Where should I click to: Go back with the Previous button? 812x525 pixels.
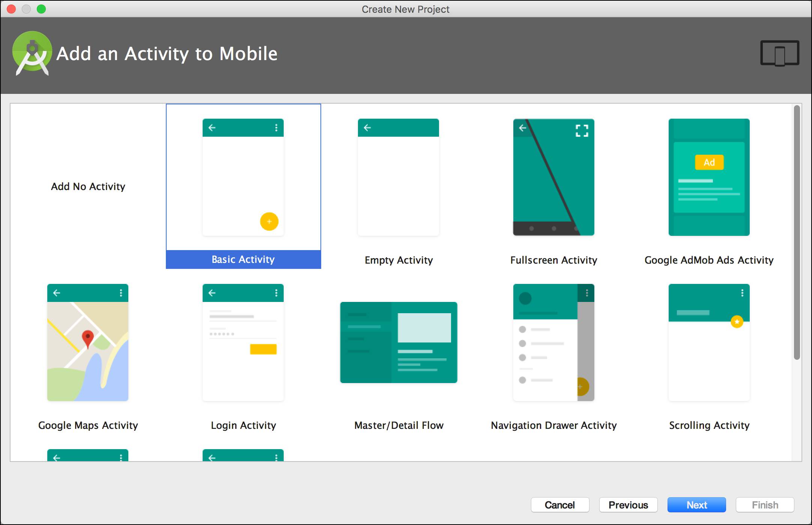tap(628, 505)
